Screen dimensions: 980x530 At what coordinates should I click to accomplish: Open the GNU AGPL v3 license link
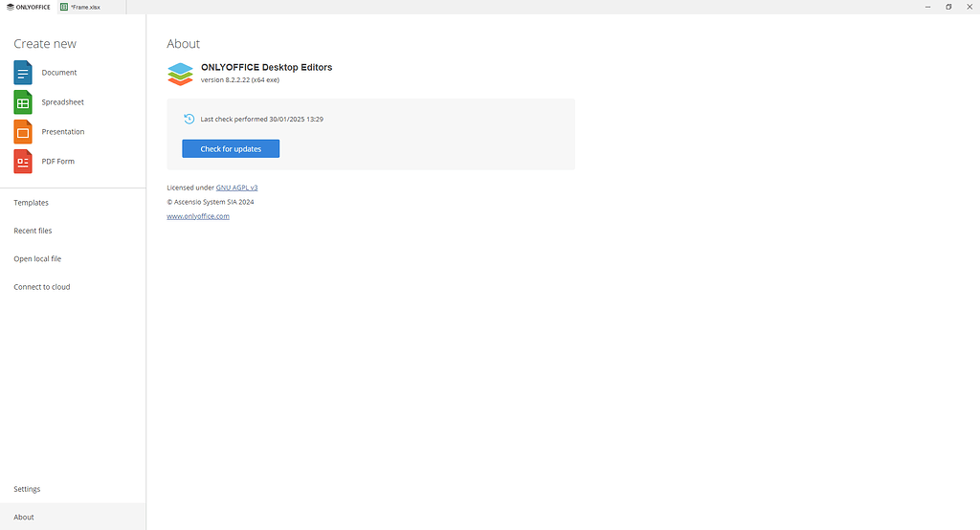pyautogui.click(x=237, y=188)
